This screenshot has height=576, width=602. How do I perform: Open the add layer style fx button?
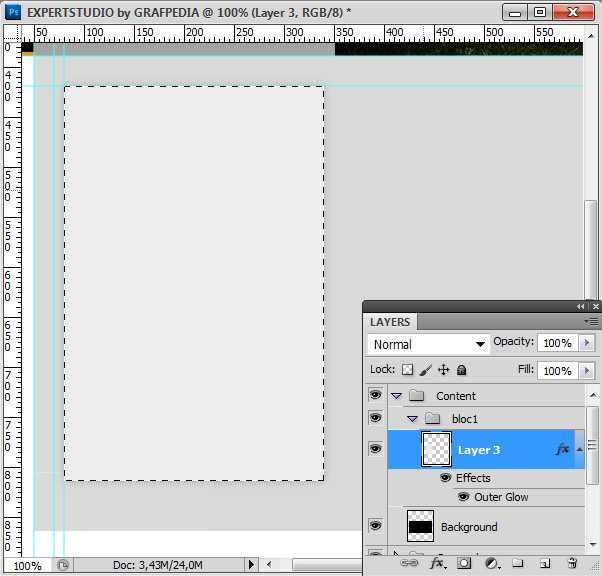437,563
